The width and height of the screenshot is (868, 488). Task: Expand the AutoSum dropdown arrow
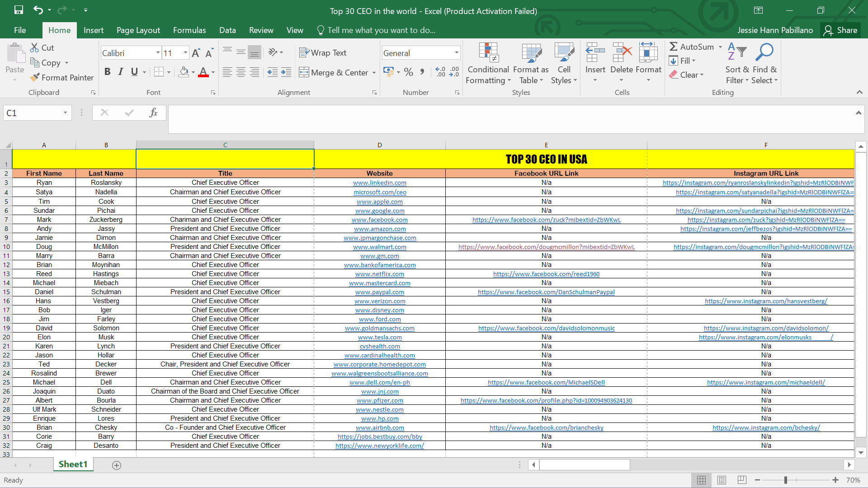(720, 47)
